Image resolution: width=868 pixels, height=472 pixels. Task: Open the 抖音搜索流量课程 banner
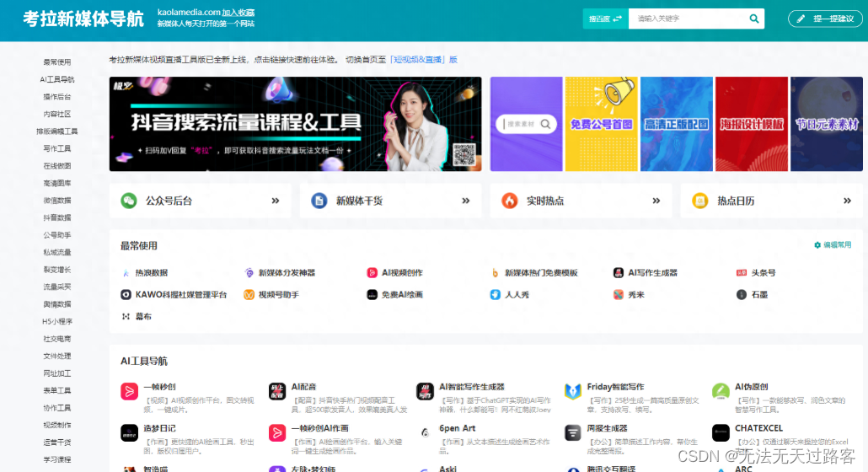[295, 124]
